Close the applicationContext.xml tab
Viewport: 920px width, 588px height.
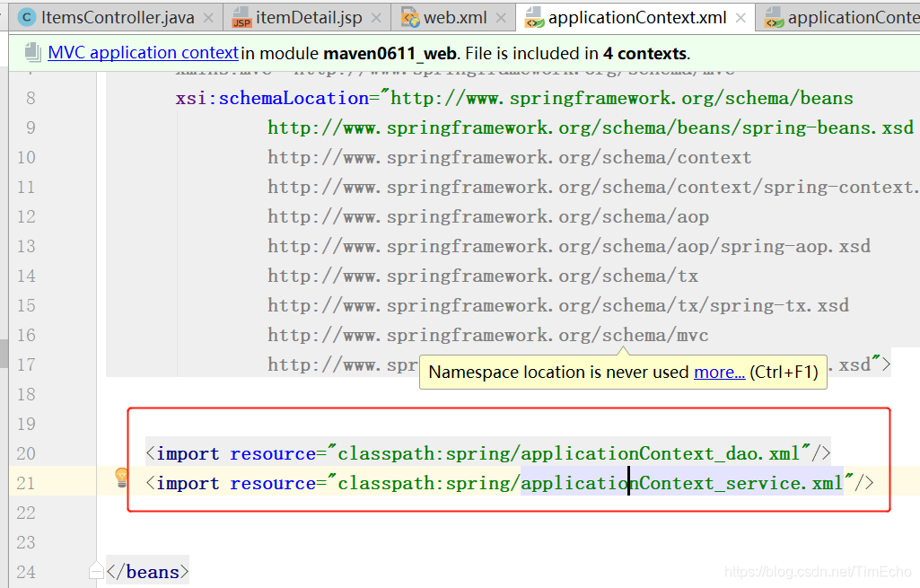click(x=740, y=18)
